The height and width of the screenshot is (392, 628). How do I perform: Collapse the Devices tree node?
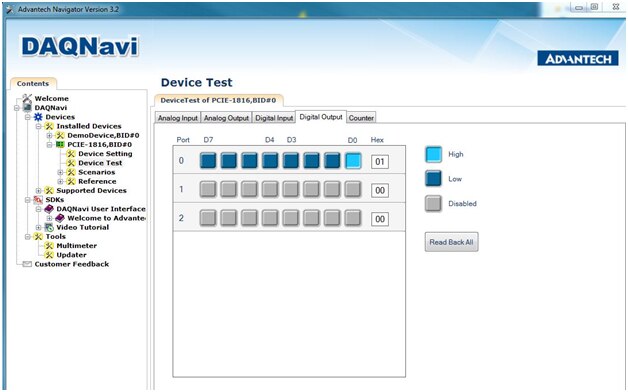click(28, 117)
